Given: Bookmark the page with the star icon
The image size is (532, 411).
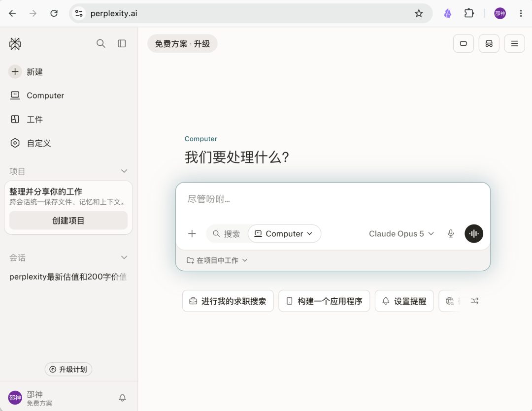Looking at the screenshot, I should pos(419,13).
